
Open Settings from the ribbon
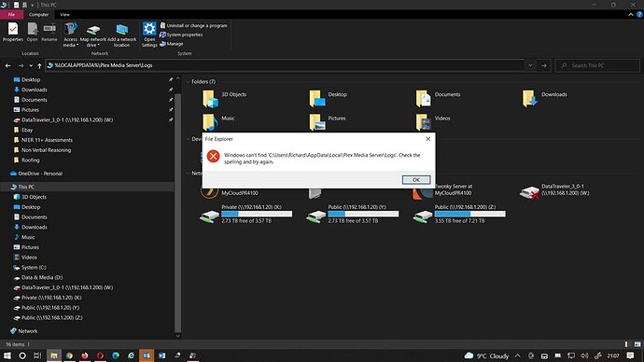[149, 35]
